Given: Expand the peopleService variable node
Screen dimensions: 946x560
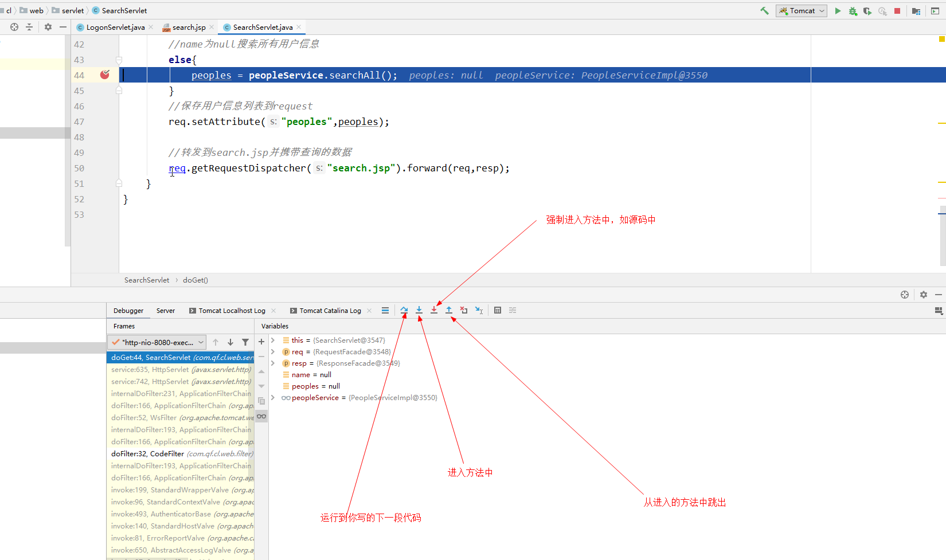Looking at the screenshot, I should pos(273,398).
